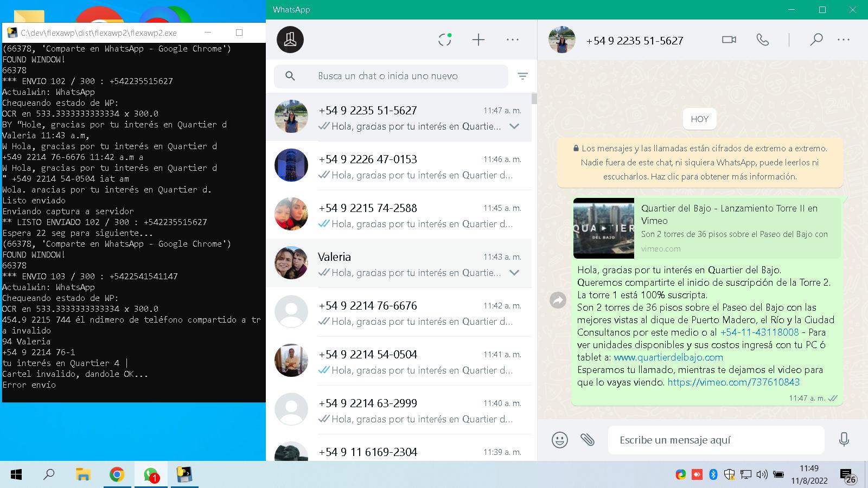
Task: Open chat with +54 9 2215 74-2588
Action: pos(399,215)
